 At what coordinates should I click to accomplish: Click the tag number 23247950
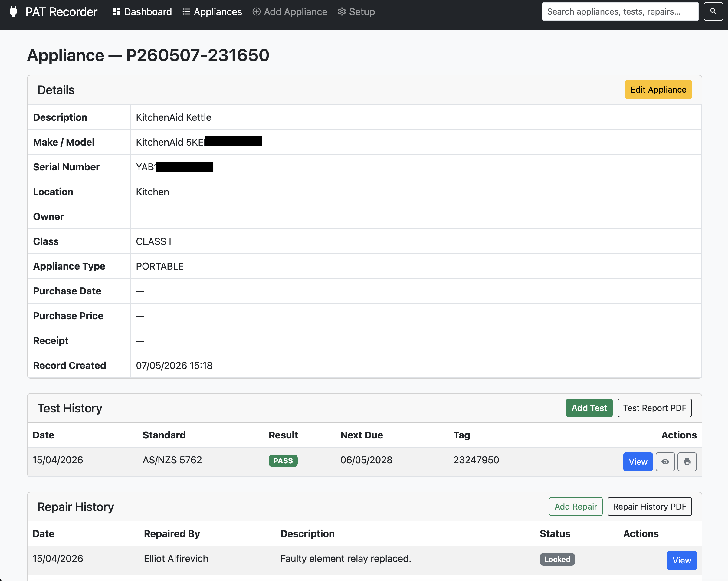pos(476,460)
